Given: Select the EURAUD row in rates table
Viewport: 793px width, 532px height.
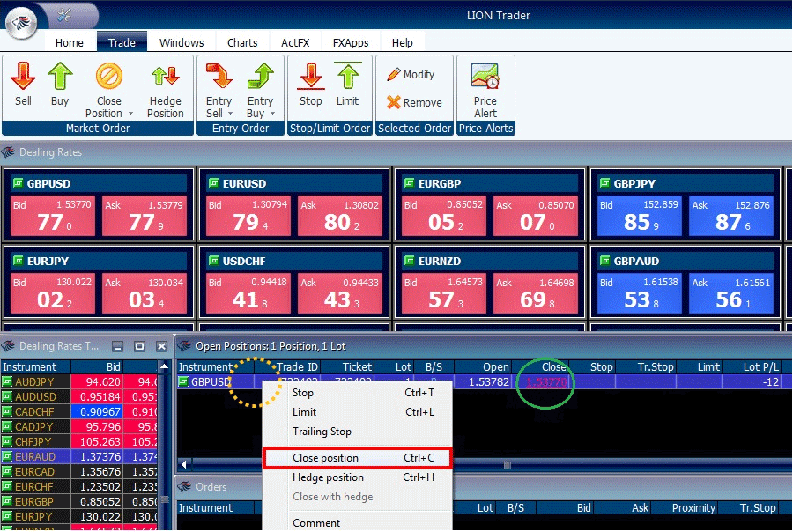Looking at the screenshot, I should (x=79, y=456).
